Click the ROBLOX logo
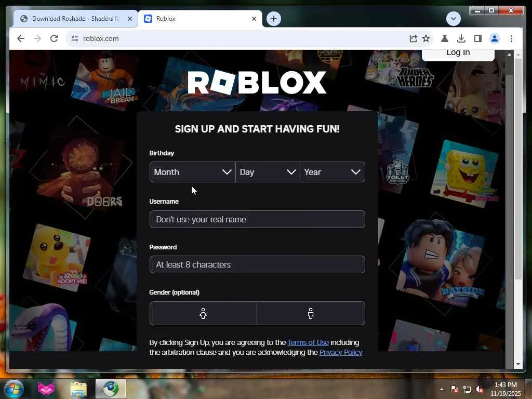The height and width of the screenshot is (399, 532). (x=257, y=83)
